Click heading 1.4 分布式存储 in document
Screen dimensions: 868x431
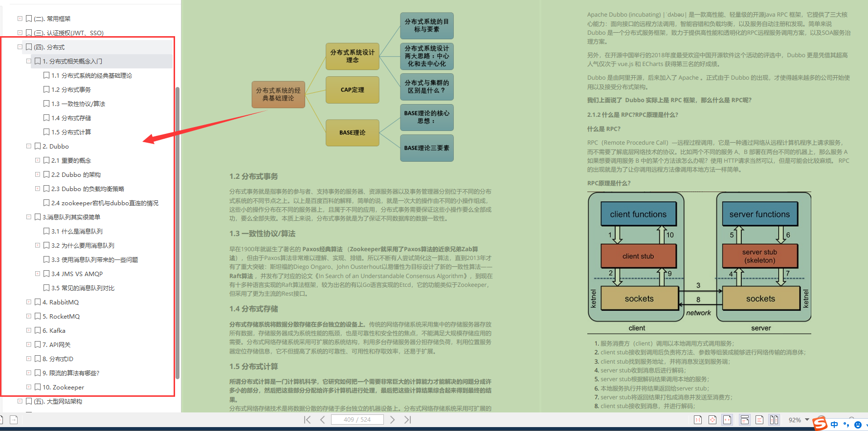[x=253, y=309]
